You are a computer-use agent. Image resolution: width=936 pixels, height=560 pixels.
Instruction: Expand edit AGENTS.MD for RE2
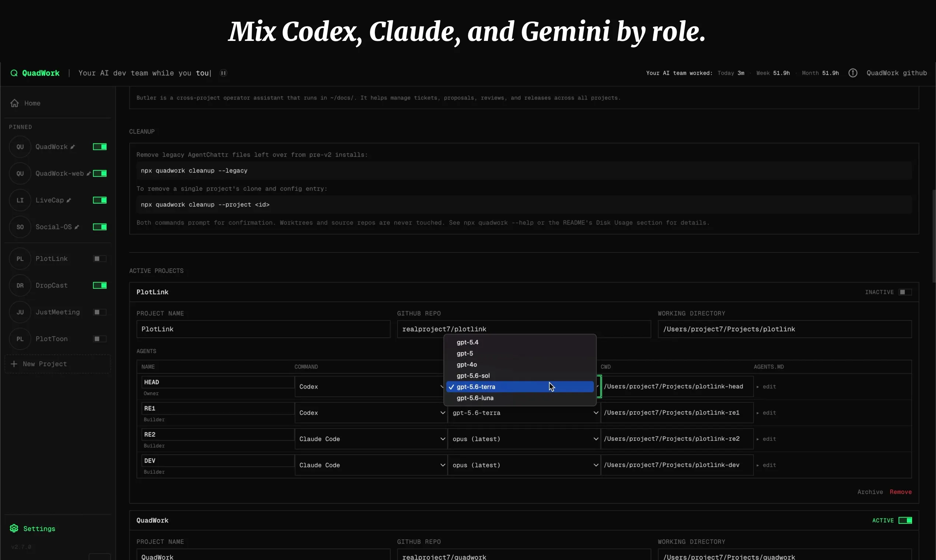click(766, 439)
